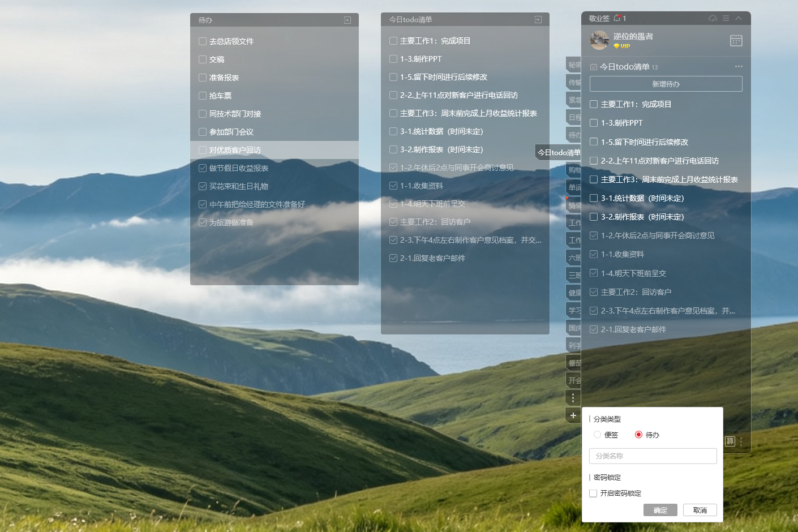Click the 取消 button in the dialog
The width and height of the screenshot is (798, 532).
(x=700, y=510)
